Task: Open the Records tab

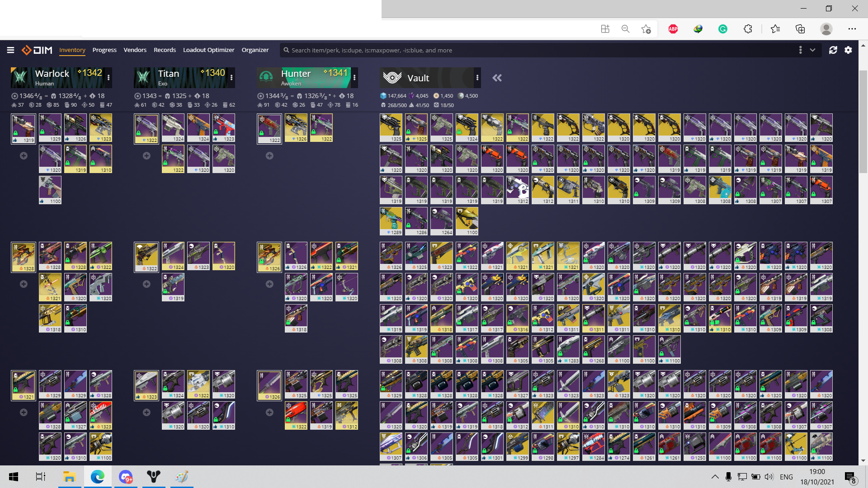Action: [165, 50]
